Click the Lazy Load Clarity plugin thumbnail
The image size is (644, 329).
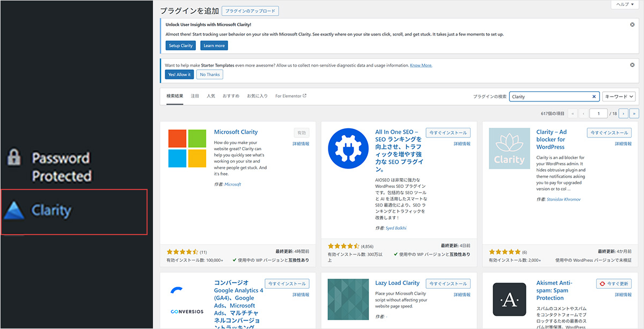pyautogui.click(x=348, y=299)
